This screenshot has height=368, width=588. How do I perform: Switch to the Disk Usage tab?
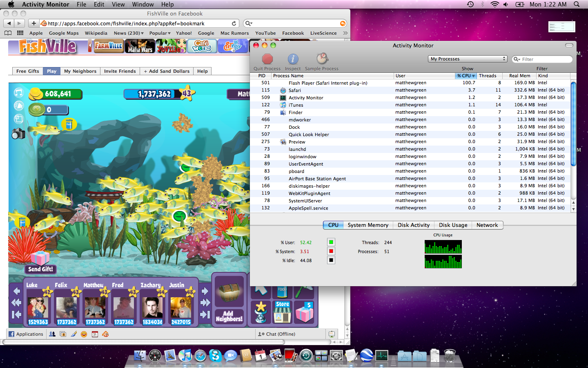pos(453,225)
